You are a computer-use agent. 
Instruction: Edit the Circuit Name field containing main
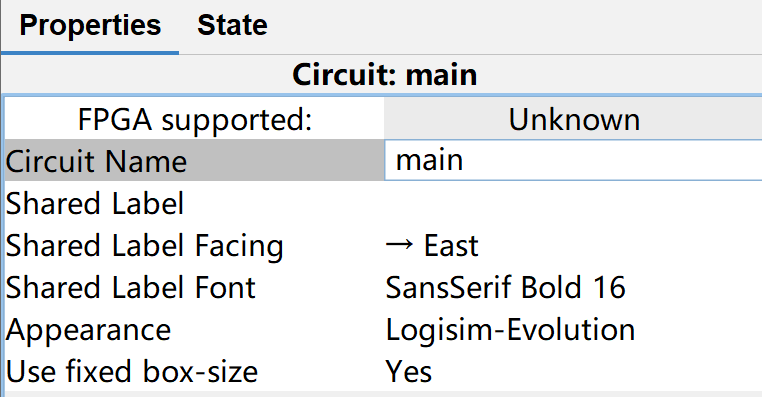[573, 160]
